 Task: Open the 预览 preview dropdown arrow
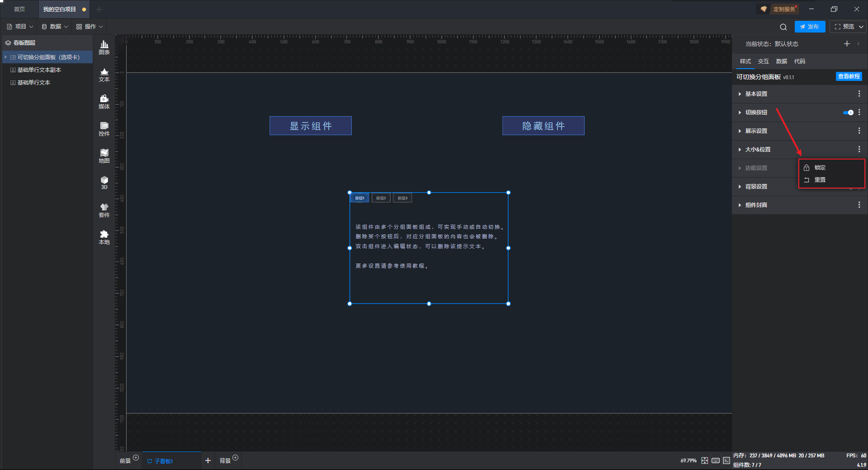click(861, 27)
